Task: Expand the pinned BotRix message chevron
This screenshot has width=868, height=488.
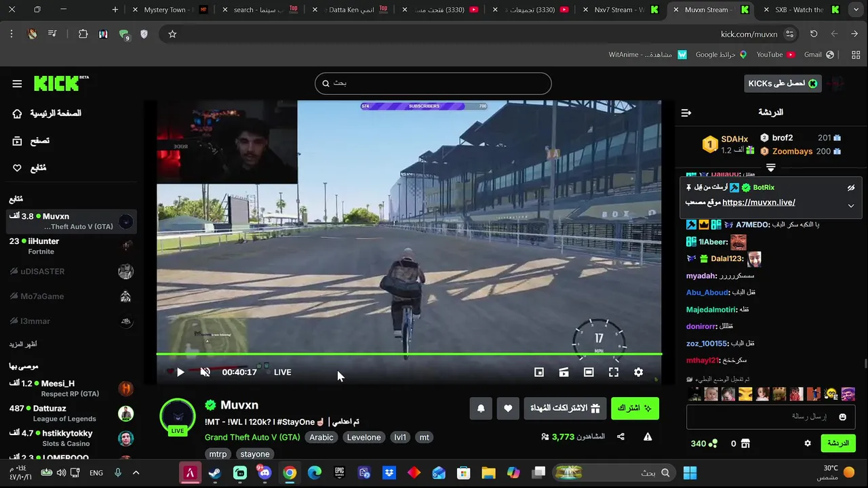Action: pyautogui.click(x=851, y=205)
